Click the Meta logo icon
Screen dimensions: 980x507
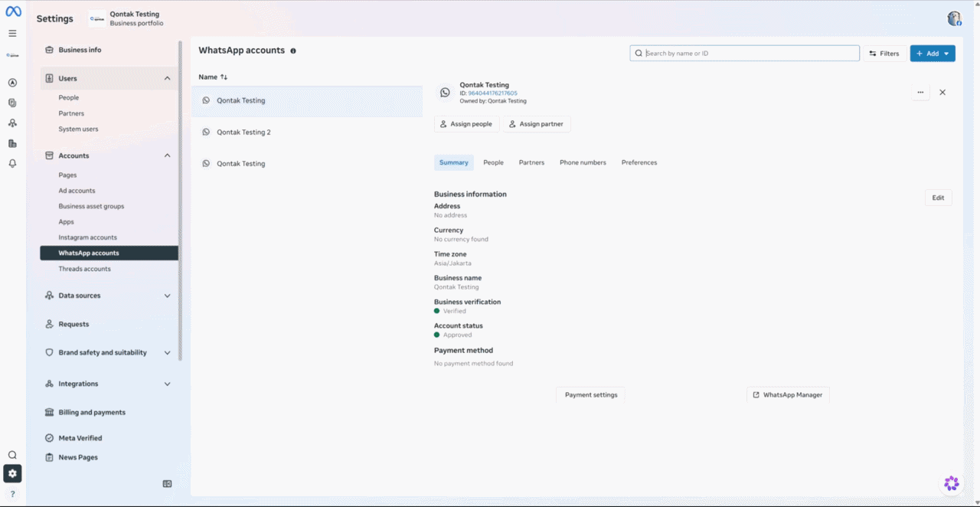(13, 11)
